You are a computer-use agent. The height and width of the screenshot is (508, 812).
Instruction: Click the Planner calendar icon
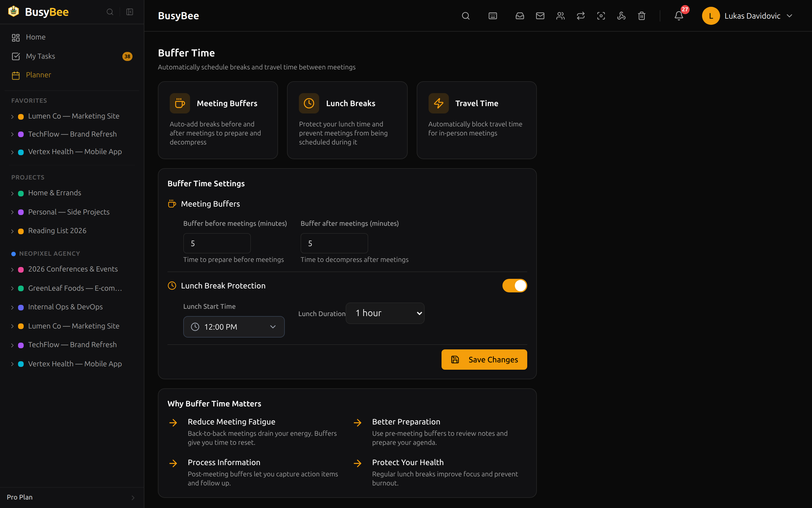[16, 75]
